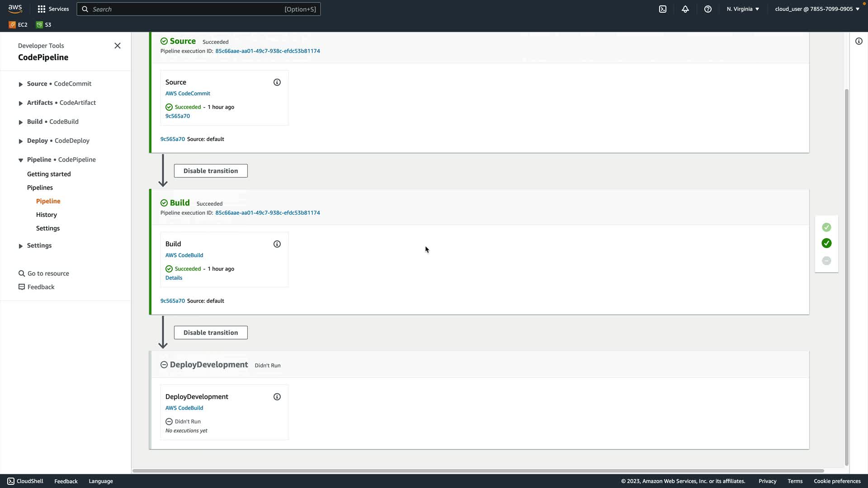Open AWS CodeCommit link in Source action
Screen dimensions: 868x488
188,94
